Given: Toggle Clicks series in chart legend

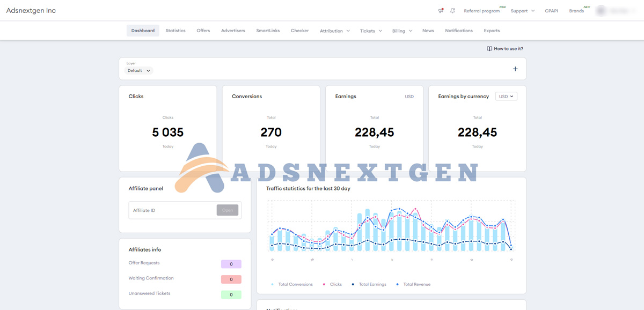Looking at the screenshot, I should pos(333,284).
